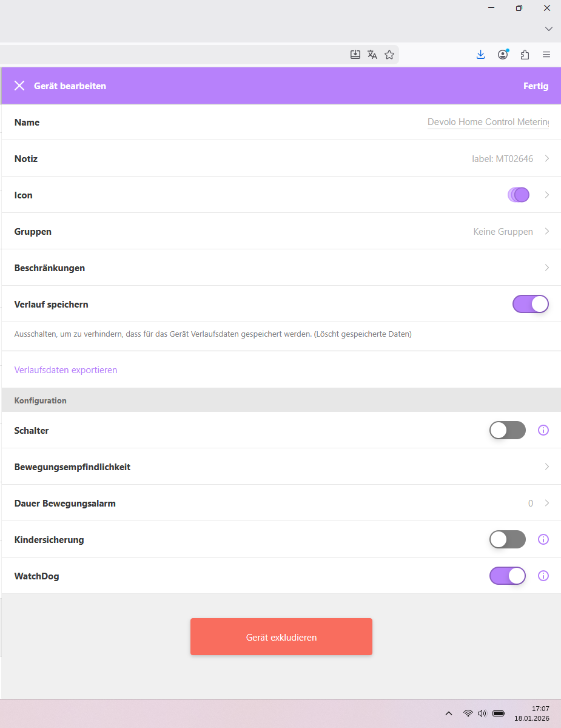Open the browser account profile icon
Viewport: 561px width, 728px height.
pos(503,55)
